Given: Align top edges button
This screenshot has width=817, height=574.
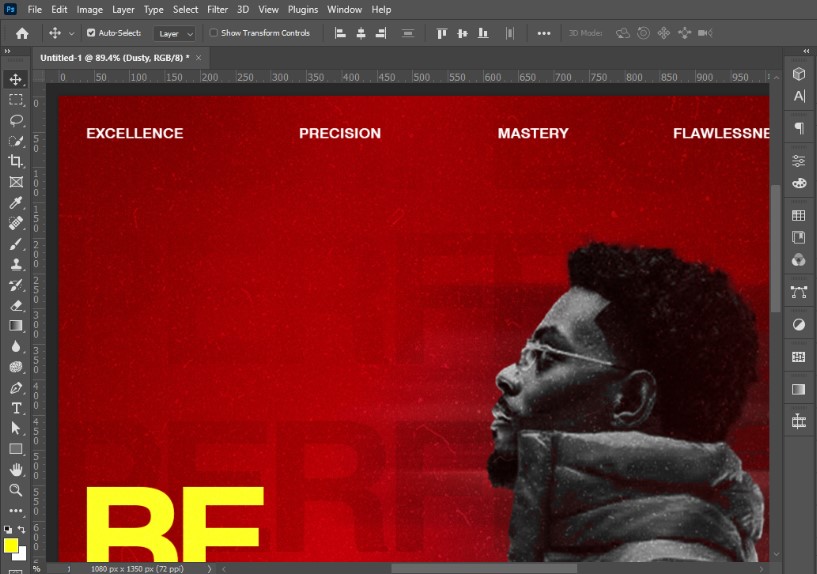Looking at the screenshot, I should coord(442,33).
